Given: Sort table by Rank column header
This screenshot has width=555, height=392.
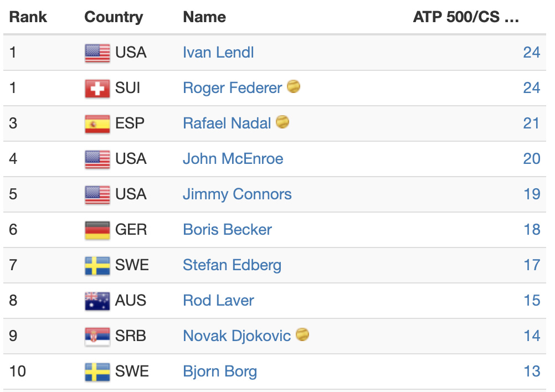Looking at the screenshot, I should pyautogui.click(x=28, y=17).
